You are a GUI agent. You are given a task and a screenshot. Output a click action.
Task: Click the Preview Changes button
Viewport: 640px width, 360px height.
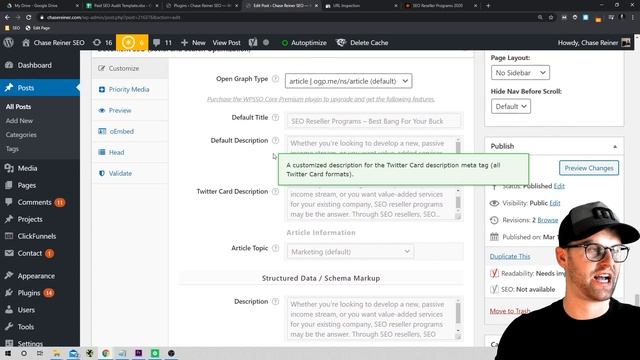[589, 168]
